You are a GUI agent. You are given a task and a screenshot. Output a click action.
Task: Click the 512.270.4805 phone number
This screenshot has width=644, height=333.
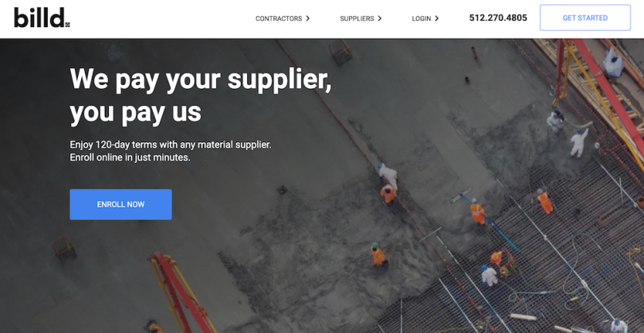(498, 17)
